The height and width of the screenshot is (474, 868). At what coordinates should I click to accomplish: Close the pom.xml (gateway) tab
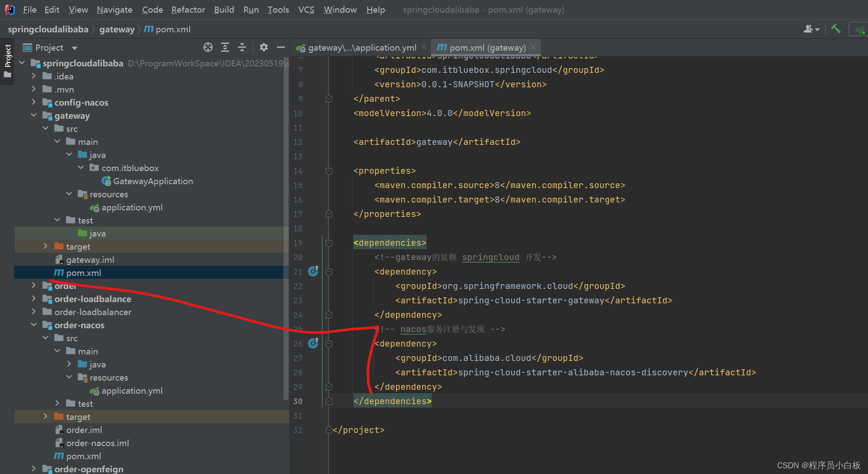[533, 48]
